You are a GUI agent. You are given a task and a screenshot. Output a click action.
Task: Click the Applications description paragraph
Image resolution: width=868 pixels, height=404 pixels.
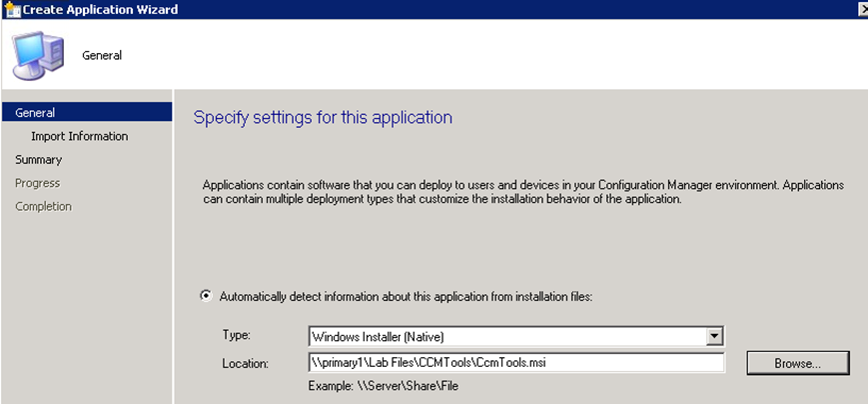tap(523, 192)
